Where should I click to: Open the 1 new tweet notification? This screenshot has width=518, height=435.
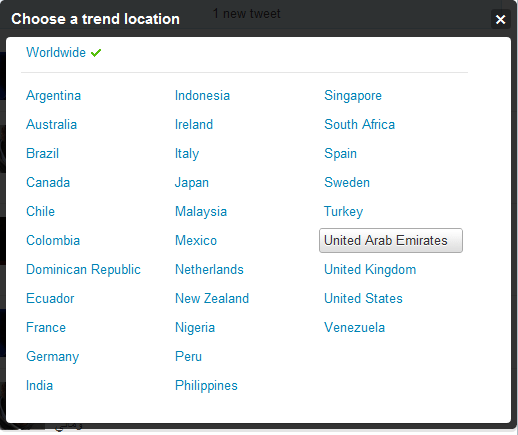click(247, 14)
